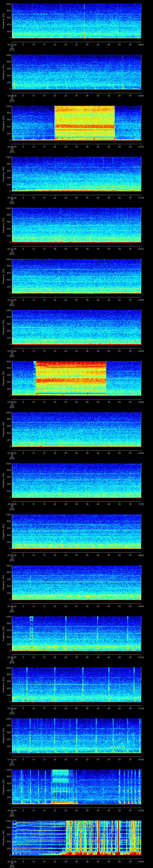
Task: Click the 23:41:00 start time label
Action: 12,760
